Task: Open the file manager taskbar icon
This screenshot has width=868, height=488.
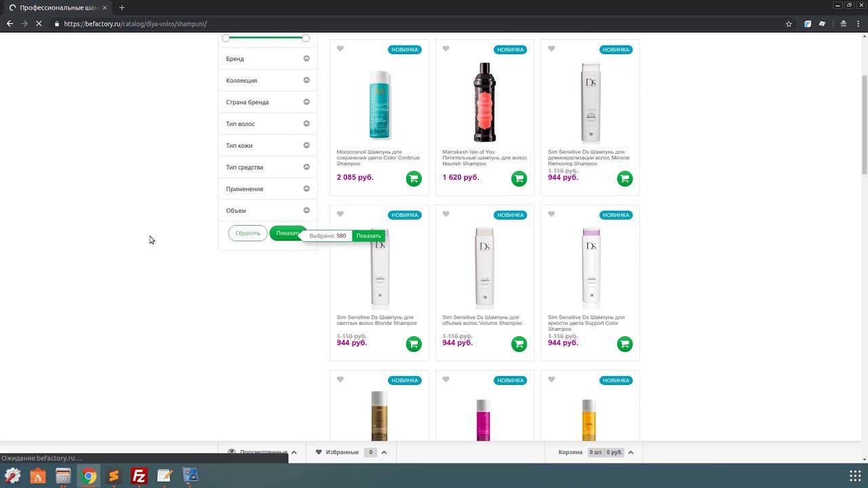Action: pos(63,476)
